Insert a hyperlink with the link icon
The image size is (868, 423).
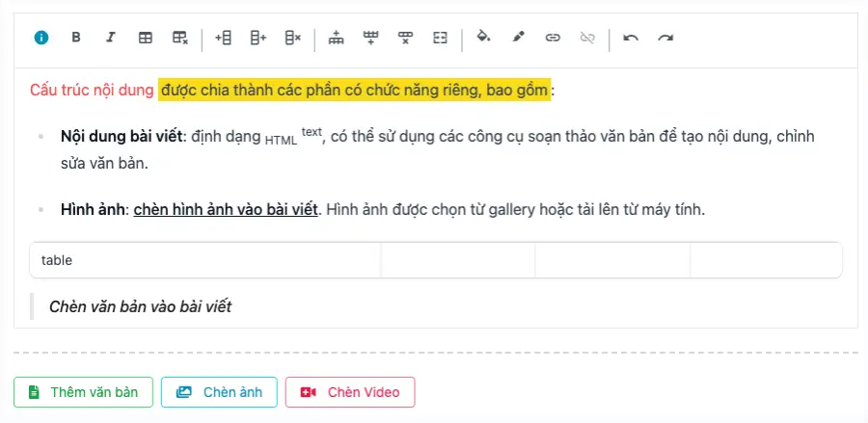[x=553, y=38]
